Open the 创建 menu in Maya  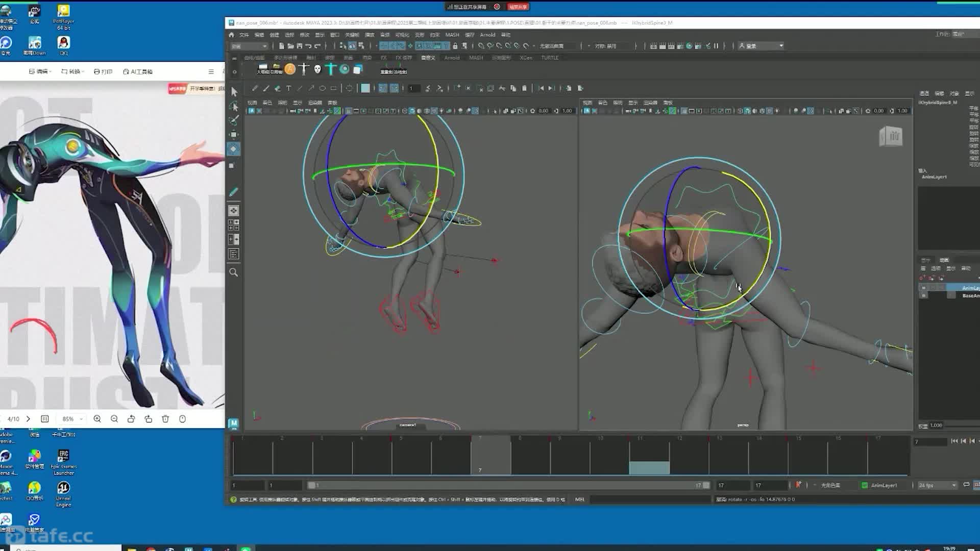click(274, 35)
